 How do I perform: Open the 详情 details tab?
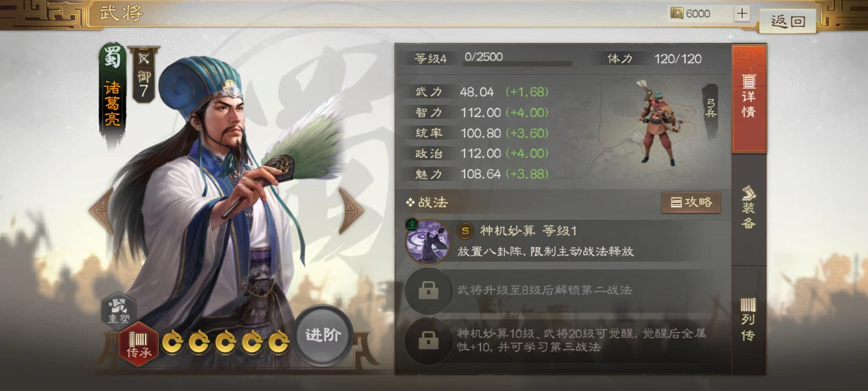click(749, 98)
